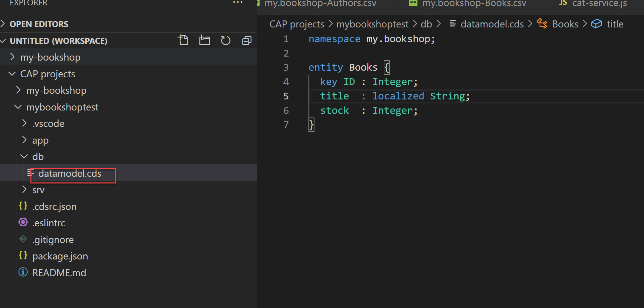Click Books in the breadcrumb path

pyautogui.click(x=565, y=24)
